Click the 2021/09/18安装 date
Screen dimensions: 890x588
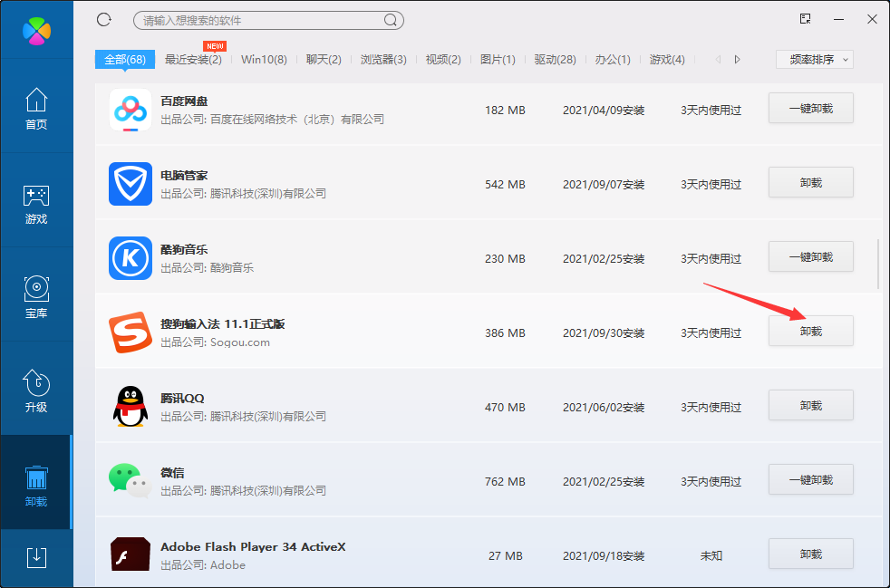click(x=604, y=556)
